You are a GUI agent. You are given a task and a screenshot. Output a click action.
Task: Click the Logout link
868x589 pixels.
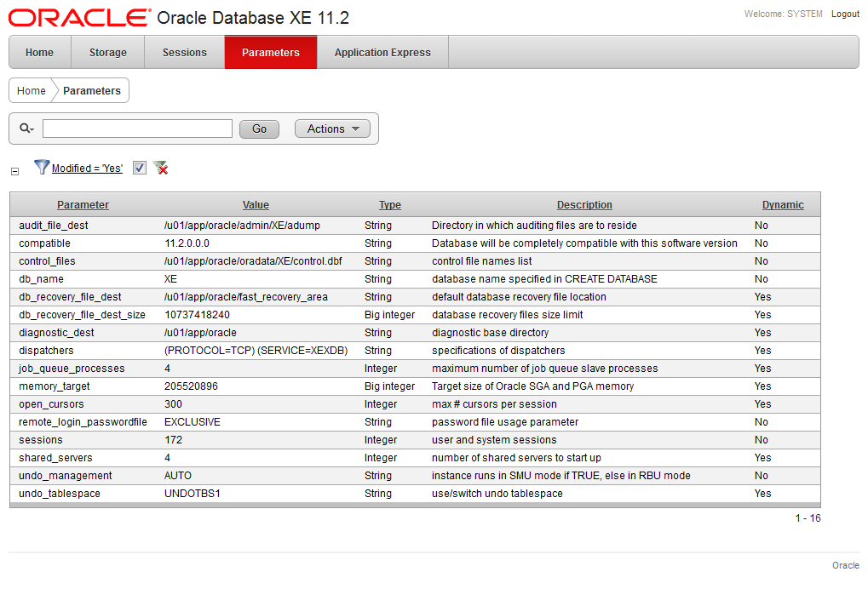point(845,14)
